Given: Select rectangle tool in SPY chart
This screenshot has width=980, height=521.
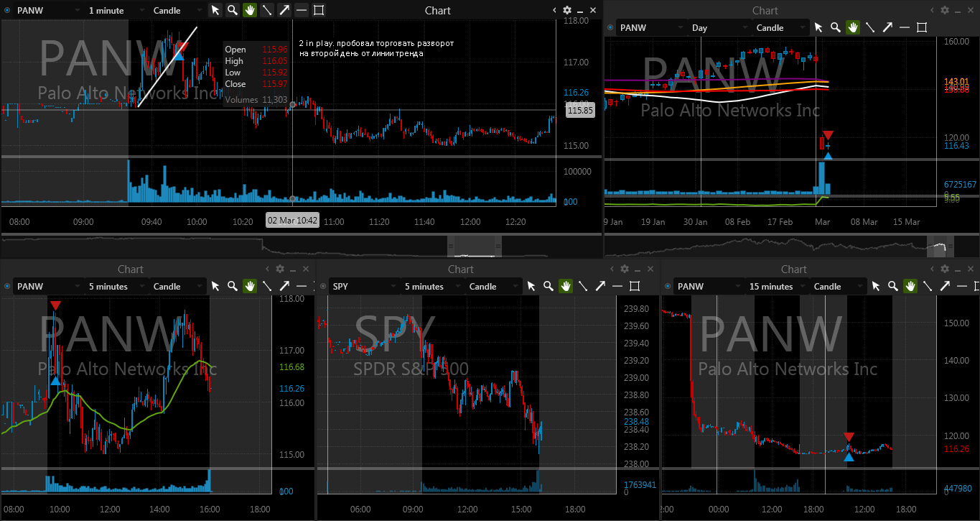Looking at the screenshot, I should [635, 286].
